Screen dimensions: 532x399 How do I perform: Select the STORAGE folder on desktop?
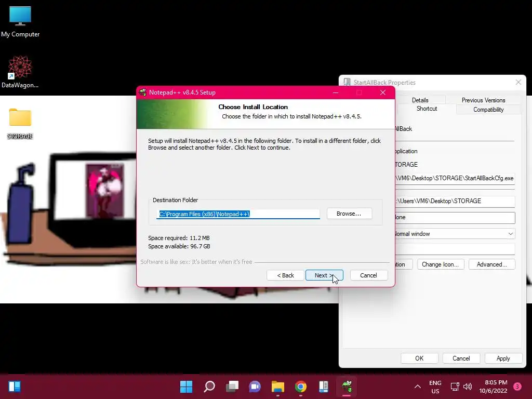[x=20, y=124]
